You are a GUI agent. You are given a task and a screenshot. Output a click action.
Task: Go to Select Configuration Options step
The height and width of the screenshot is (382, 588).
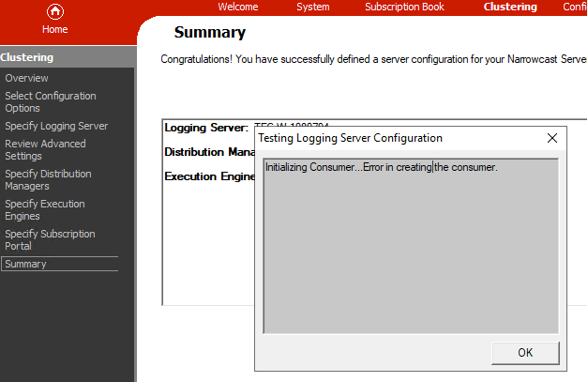50,102
